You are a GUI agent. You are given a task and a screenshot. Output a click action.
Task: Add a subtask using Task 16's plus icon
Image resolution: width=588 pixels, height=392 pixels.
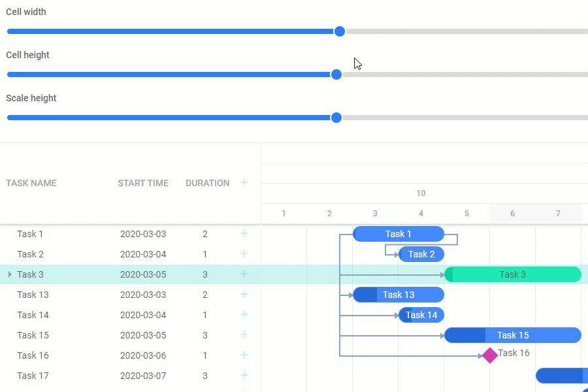(x=244, y=355)
